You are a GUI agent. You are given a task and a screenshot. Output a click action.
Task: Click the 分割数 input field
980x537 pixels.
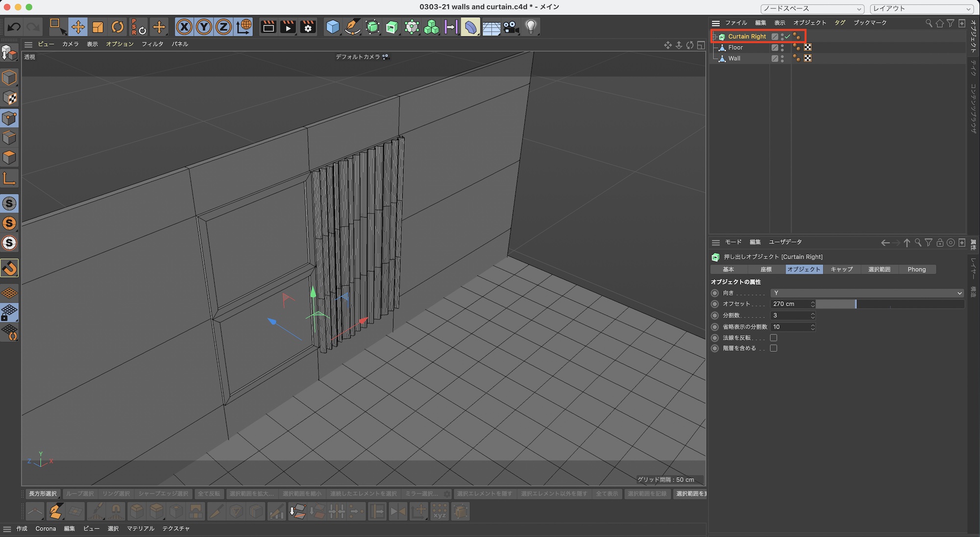click(790, 316)
